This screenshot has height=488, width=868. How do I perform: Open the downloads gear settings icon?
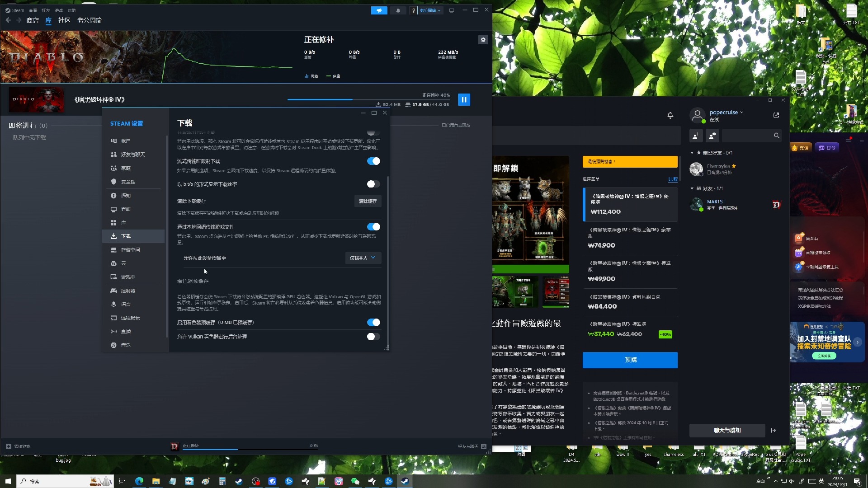pos(483,40)
